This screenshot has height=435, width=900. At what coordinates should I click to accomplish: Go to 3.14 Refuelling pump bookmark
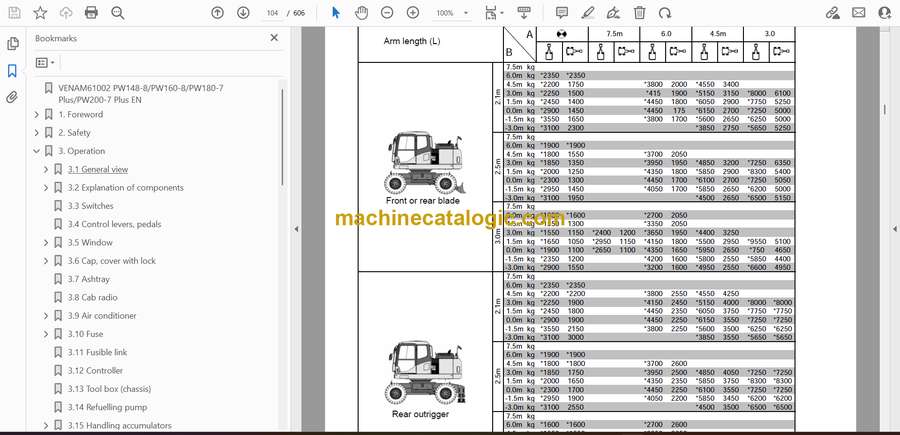point(107,407)
